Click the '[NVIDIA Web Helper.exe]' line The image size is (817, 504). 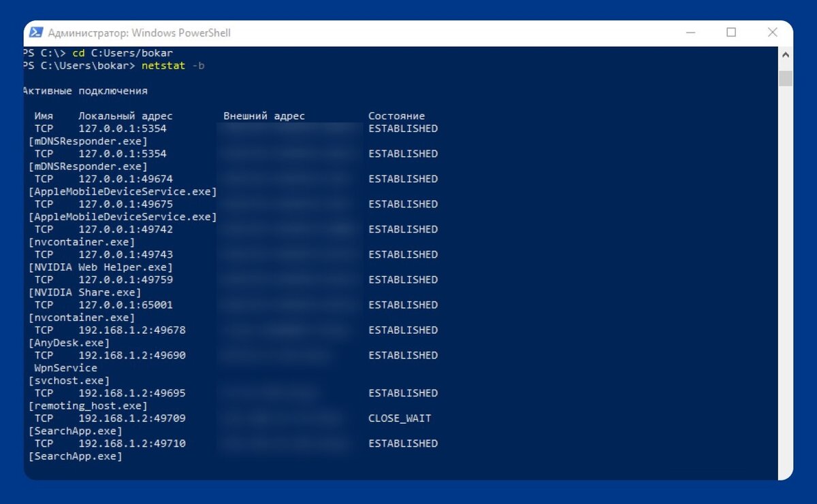pos(101,267)
